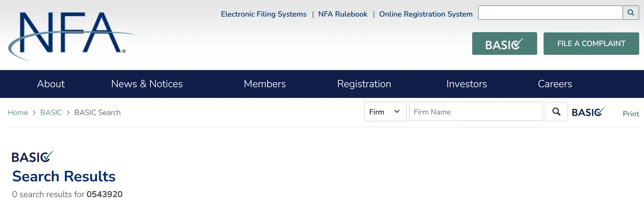
Task: Open Online Registration System link
Action: (x=426, y=14)
